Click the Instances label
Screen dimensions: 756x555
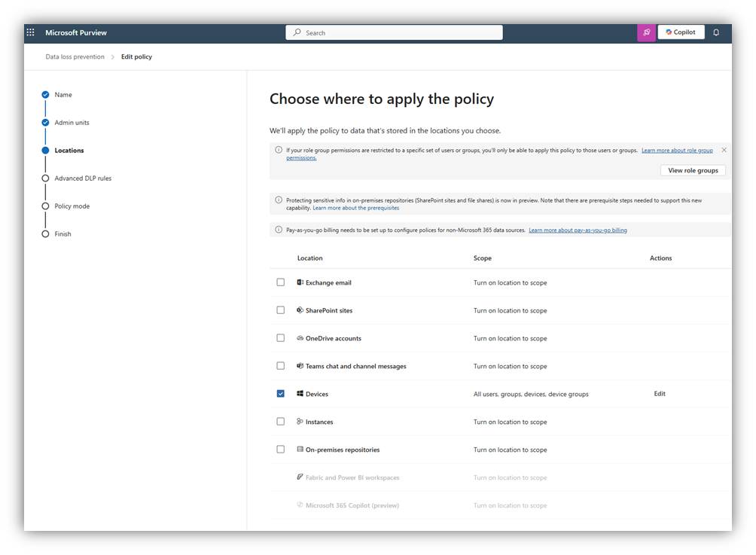[x=319, y=422]
